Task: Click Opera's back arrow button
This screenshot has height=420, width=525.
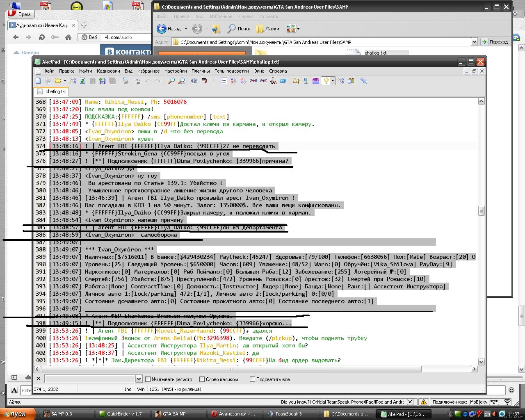Action: pyautogui.click(x=16, y=37)
